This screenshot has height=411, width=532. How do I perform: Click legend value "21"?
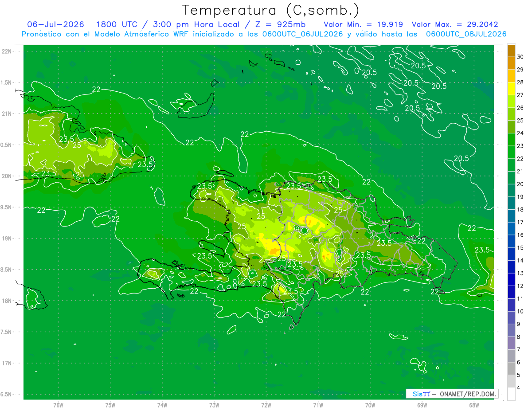coord(520,171)
